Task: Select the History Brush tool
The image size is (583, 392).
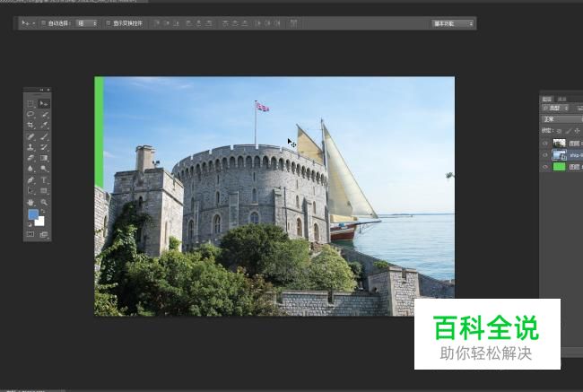Action: tap(44, 147)
